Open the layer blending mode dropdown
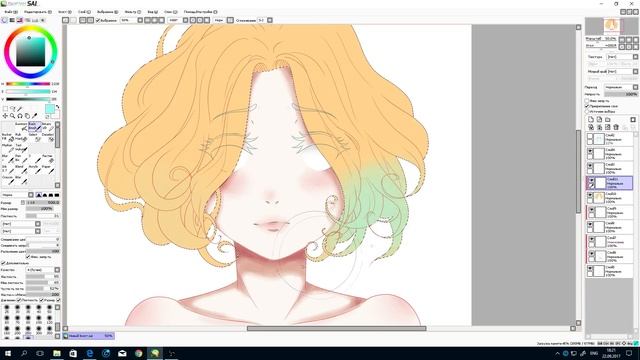Image resolution: width=640 pixels, height=360 pixels. (621, 87)
